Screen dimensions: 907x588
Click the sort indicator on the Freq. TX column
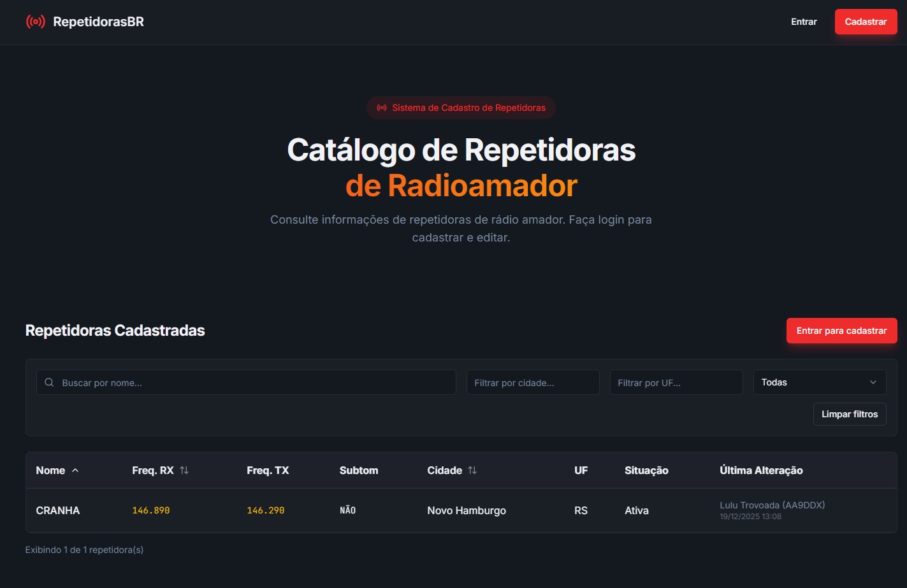(268, 470)
